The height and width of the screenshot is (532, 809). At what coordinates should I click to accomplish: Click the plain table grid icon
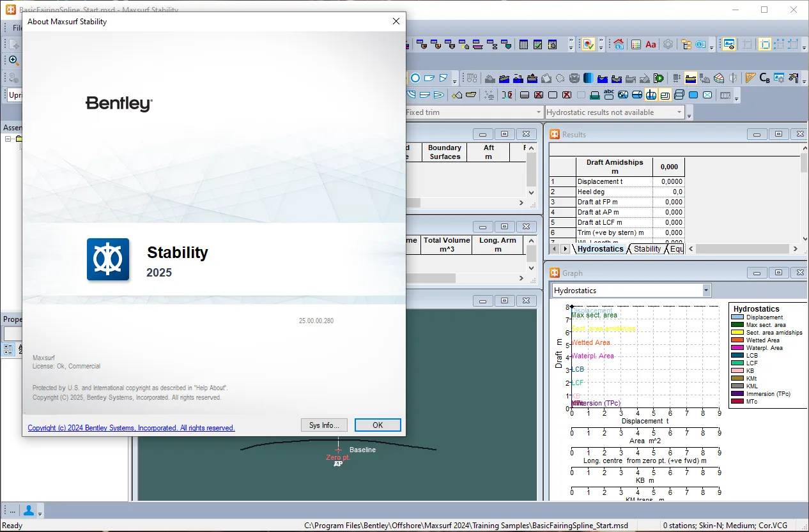pyautogui.click(x=523, y=45)
